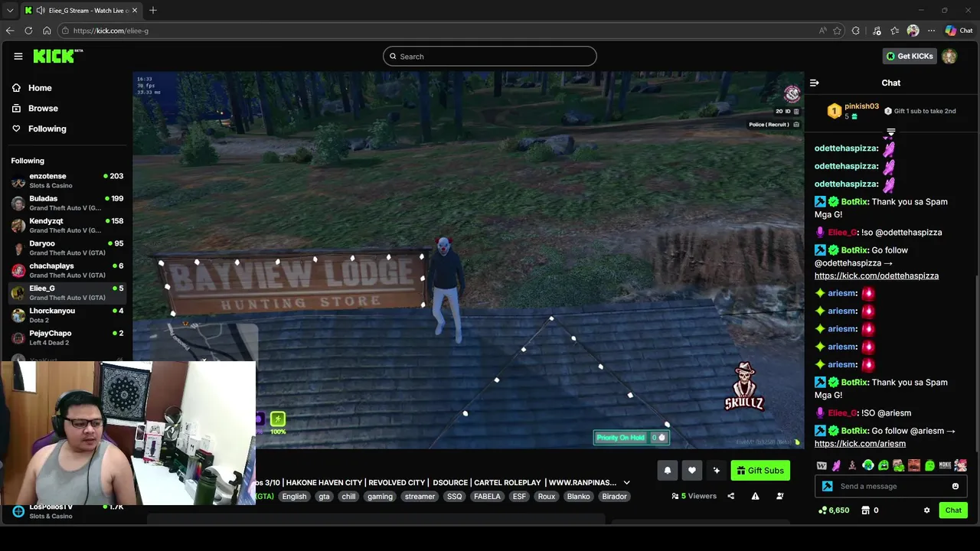
Task: Click the heart follow button
Action: click(692, 471)
